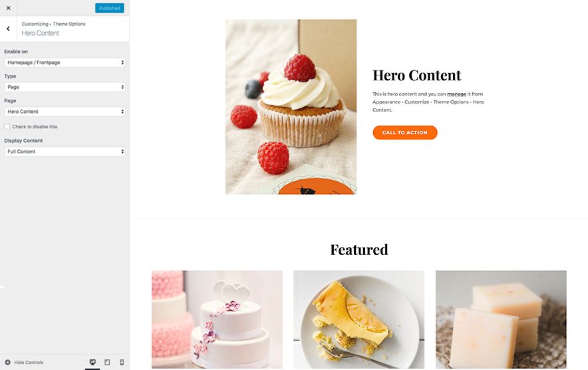588x370 pixels.
Task: Click the Hero Content heading in preview
Action: (416, 75)
